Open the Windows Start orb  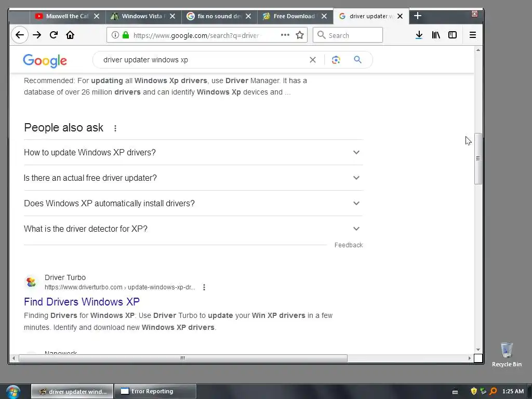[13, 392]
